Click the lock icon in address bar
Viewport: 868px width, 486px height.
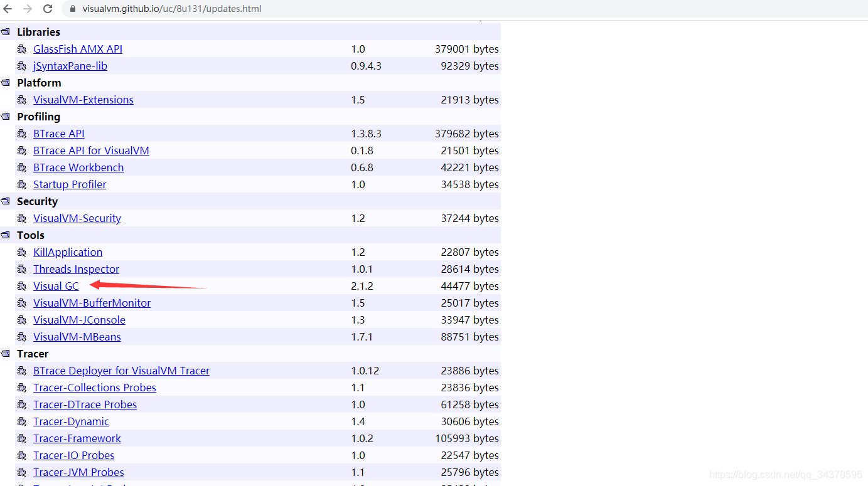72,9
